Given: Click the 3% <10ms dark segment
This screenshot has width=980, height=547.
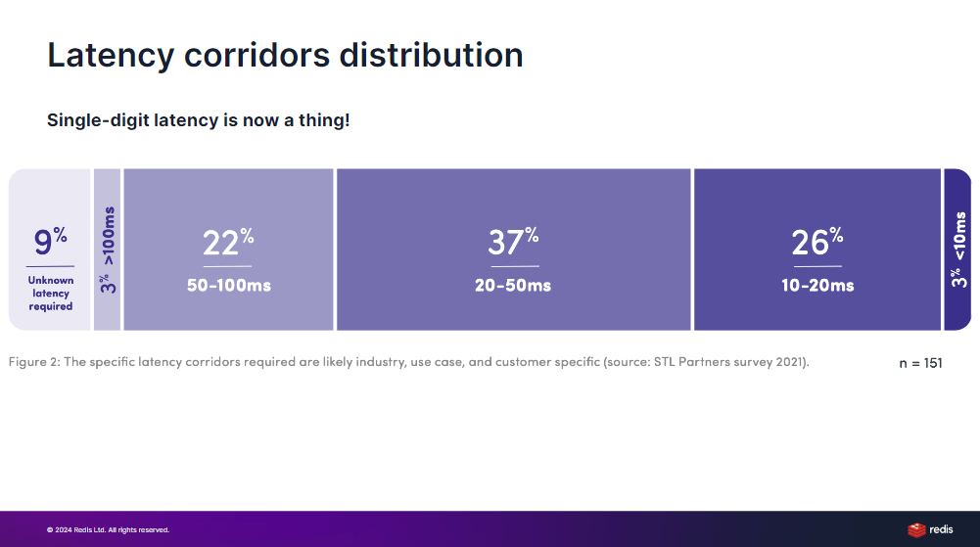Looking at the screenshot, I should point(957,250).
